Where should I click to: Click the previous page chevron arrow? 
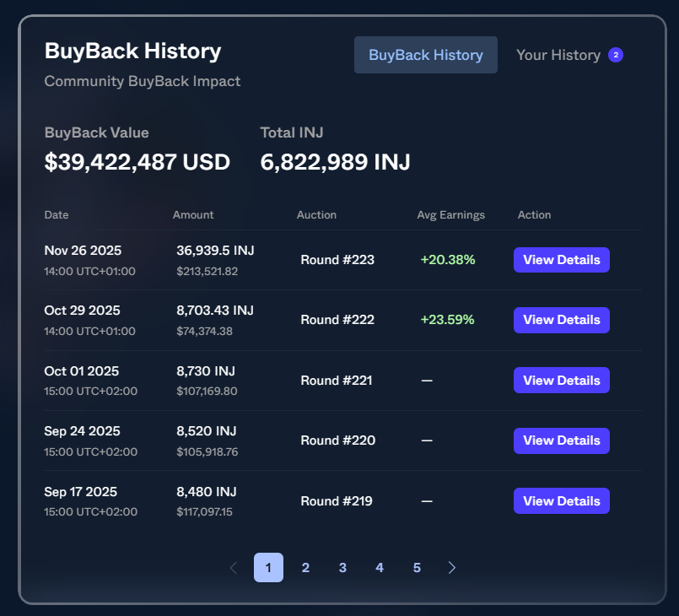[x=233, y=567]
